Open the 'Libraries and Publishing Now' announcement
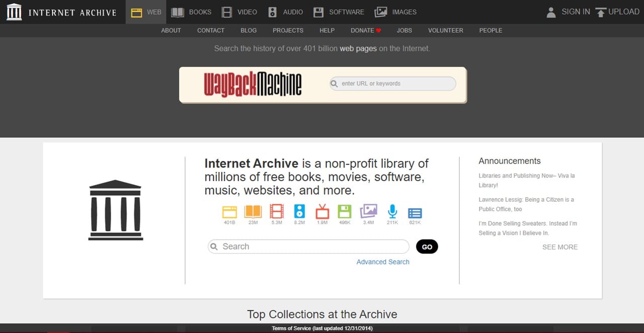The height and width of the screenshot is (333, 644). (527, 180)
